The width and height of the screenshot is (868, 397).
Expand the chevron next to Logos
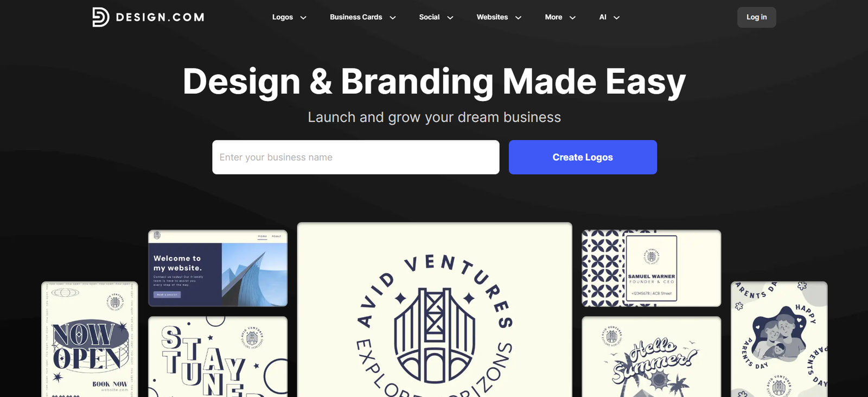point(303,17)
